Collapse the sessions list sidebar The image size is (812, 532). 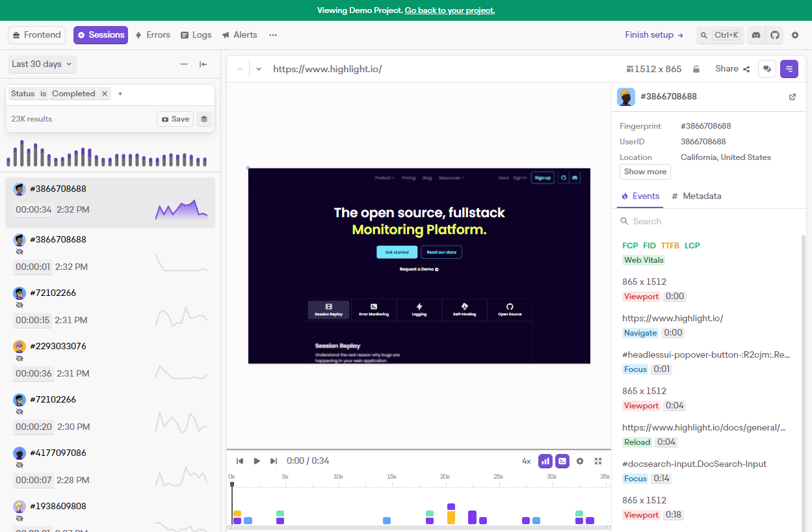[x=203, y=64]
